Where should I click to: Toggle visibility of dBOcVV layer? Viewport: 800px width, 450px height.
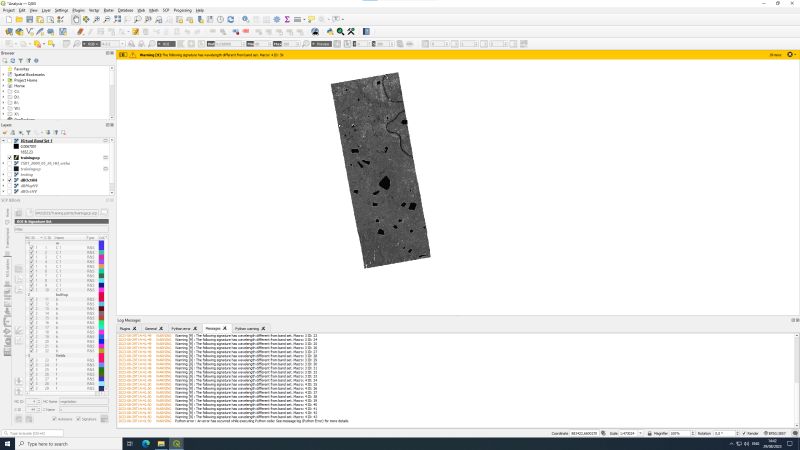coord(10,191)
